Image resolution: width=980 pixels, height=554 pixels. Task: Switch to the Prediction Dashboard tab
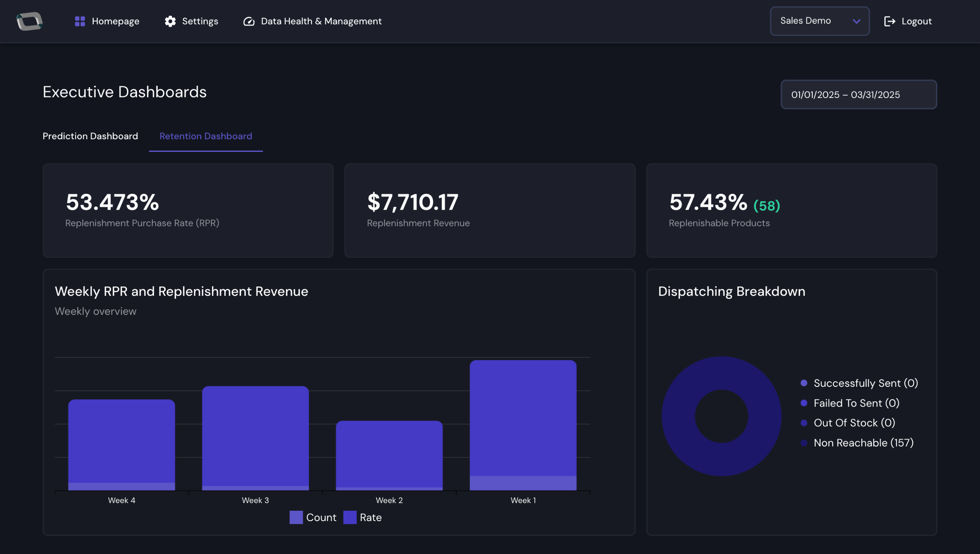(x=90, y=136)
